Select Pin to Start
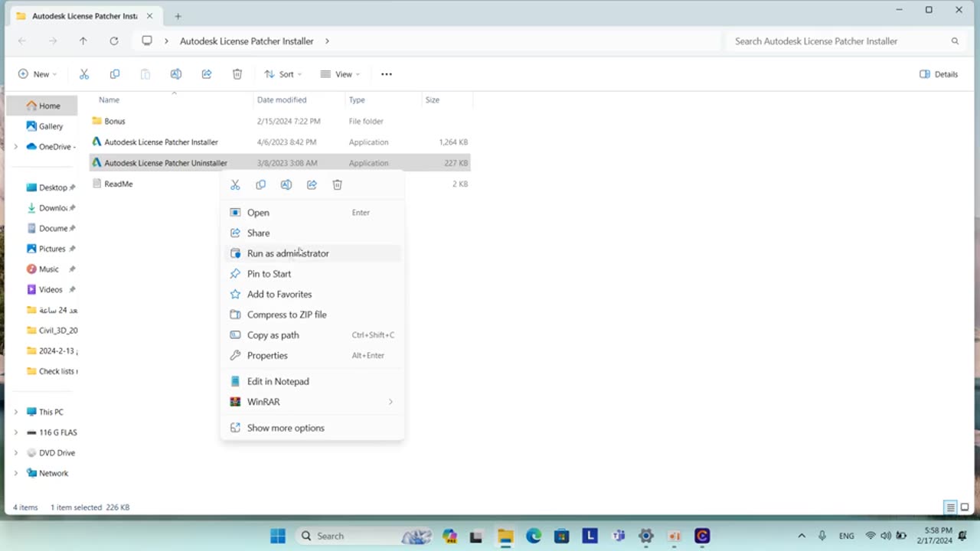 tap(312, 274)
